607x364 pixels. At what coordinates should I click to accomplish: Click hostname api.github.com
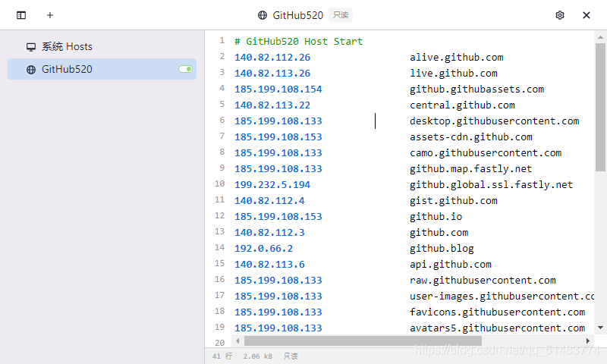pyautogui.click(x=451, y=264)
